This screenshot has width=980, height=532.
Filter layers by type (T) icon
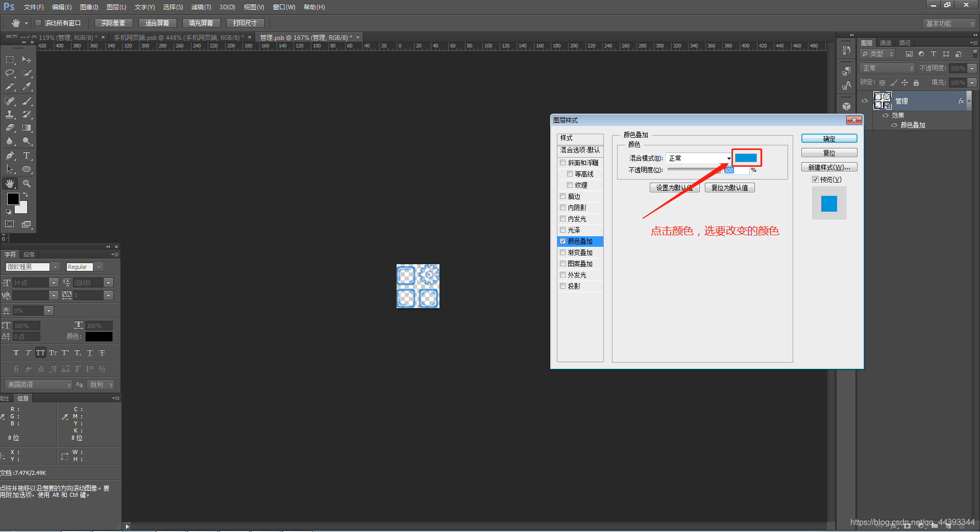point(934,54)
